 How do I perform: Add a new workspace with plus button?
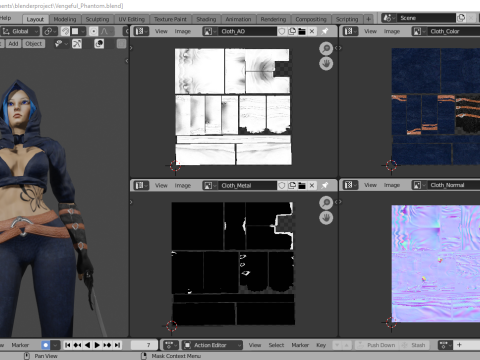[x=368, y=19]
